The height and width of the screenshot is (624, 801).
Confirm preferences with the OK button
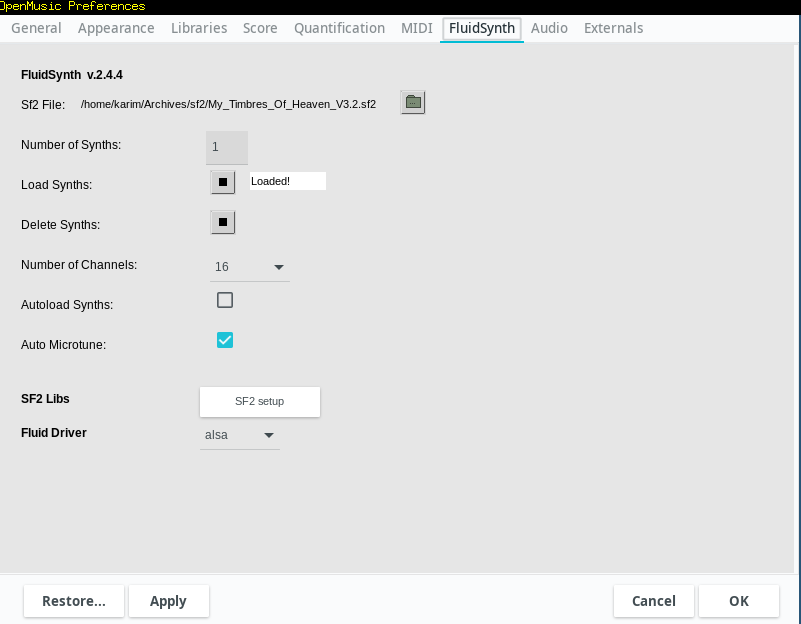click(738, 601)
